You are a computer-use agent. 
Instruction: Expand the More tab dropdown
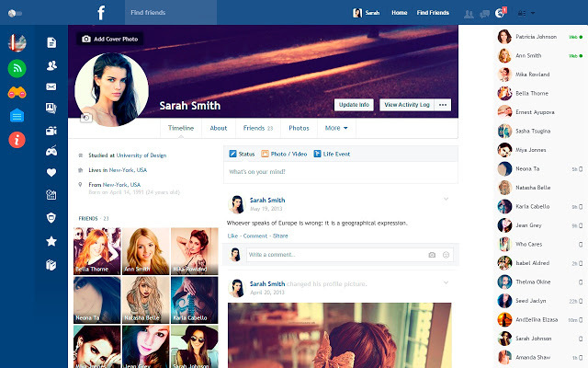(x=336, y=128)
